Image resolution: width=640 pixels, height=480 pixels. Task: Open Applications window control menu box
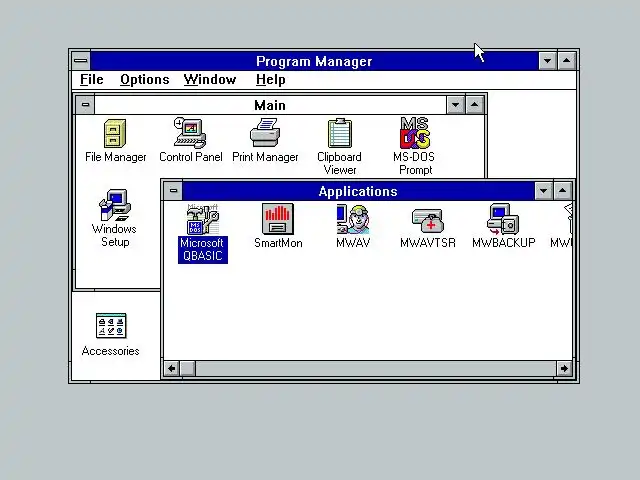(173, 191)
